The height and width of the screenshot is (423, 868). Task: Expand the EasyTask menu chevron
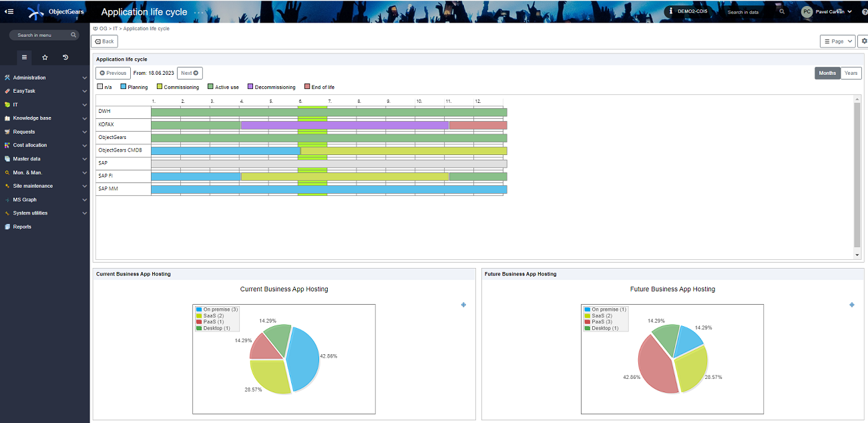(84, 91)
